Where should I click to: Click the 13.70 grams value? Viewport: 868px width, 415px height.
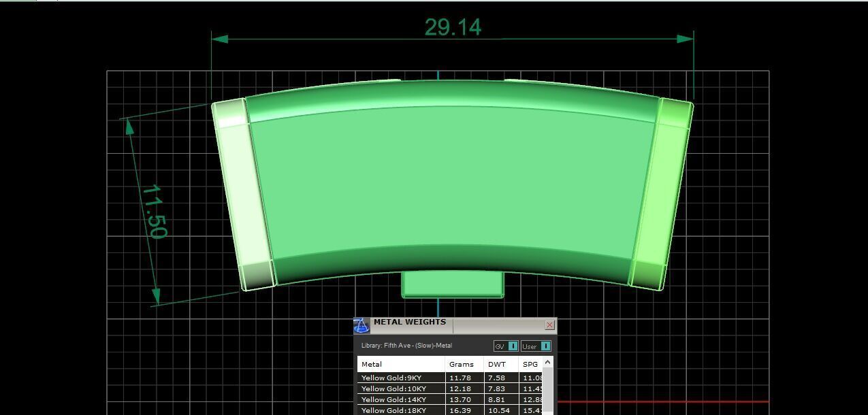[x=460, y=399]
